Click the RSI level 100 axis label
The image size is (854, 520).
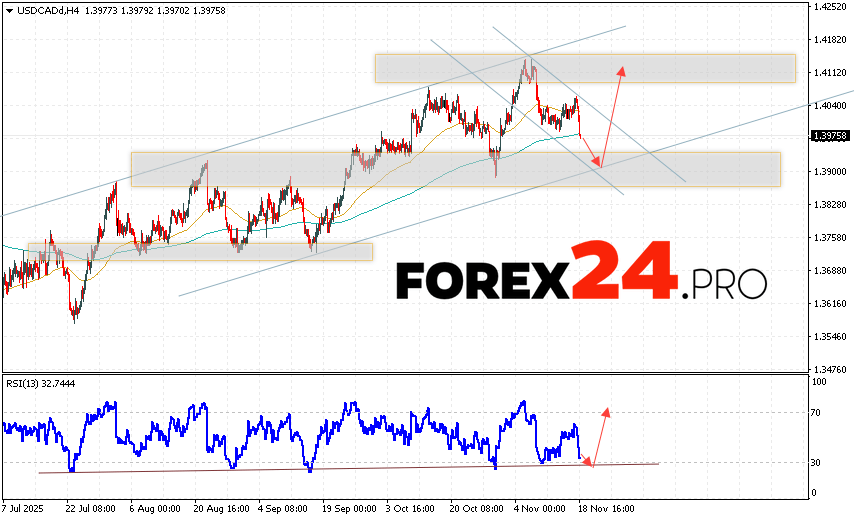pyautogui.click(x=819, y=382)
